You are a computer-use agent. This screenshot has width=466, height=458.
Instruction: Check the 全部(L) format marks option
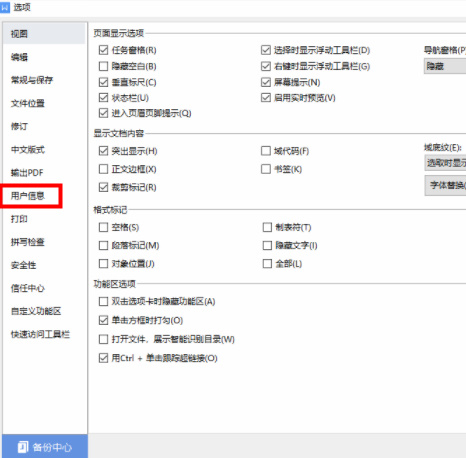click(267, 264)
